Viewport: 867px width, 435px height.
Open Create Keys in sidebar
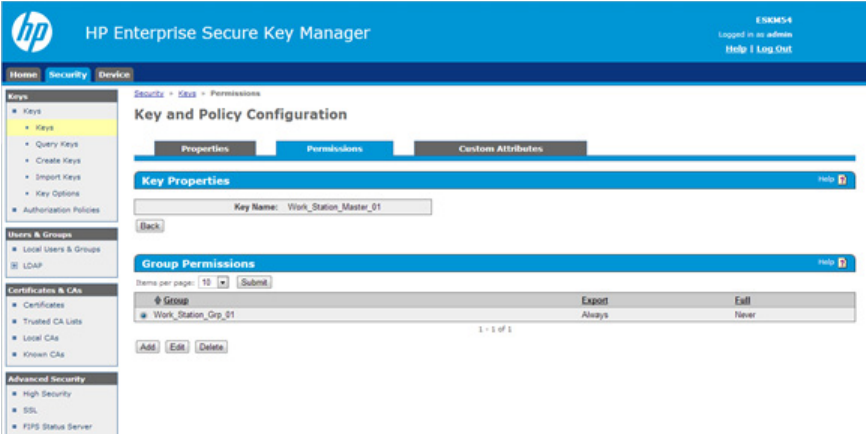pyautogui.click(x=58, y=161)
